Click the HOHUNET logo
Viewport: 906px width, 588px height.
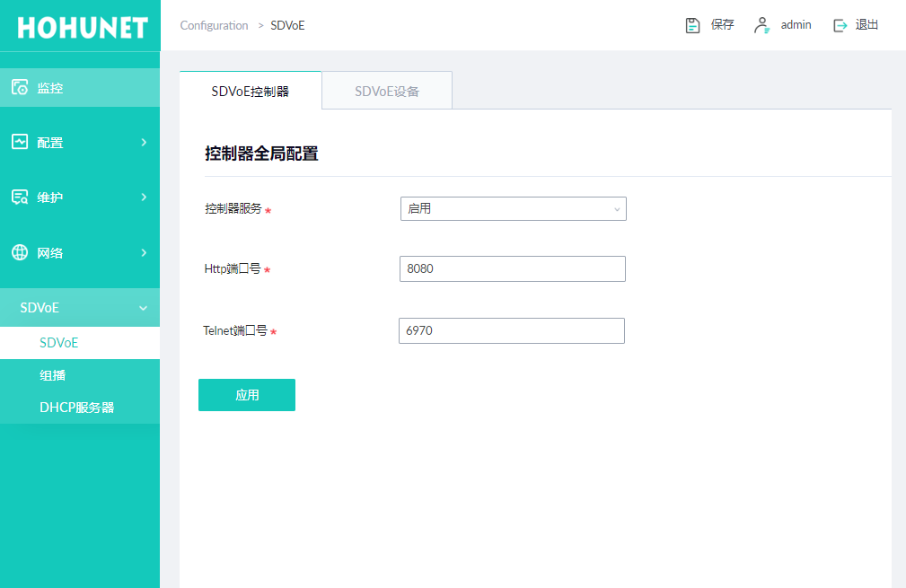pos(81,27)
